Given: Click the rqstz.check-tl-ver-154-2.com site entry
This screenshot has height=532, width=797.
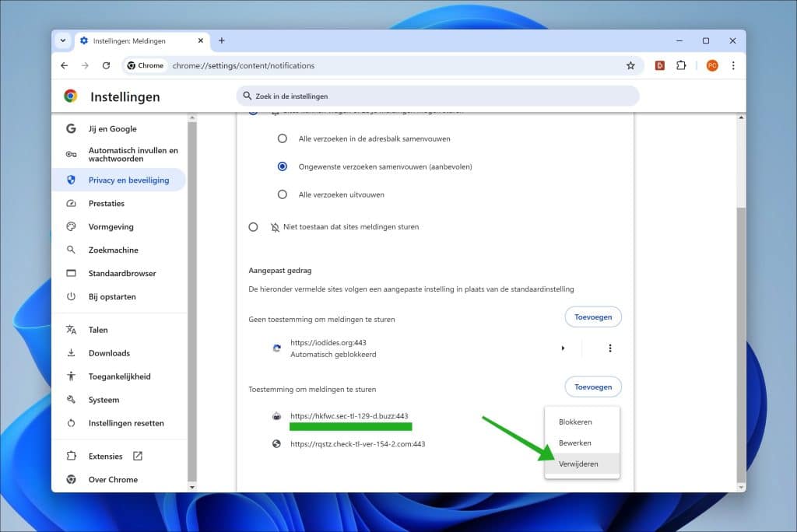Looking at the screenshot, I should pos(358,443).
